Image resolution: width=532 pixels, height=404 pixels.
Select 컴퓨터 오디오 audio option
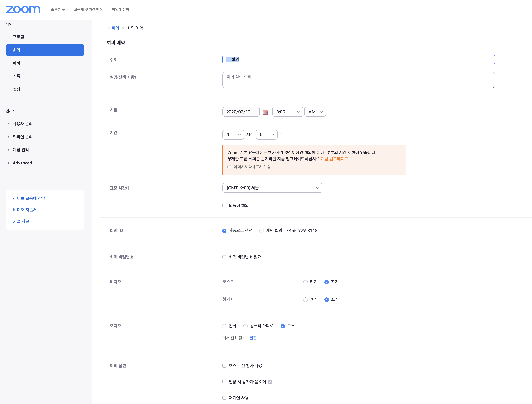(245, 326)
